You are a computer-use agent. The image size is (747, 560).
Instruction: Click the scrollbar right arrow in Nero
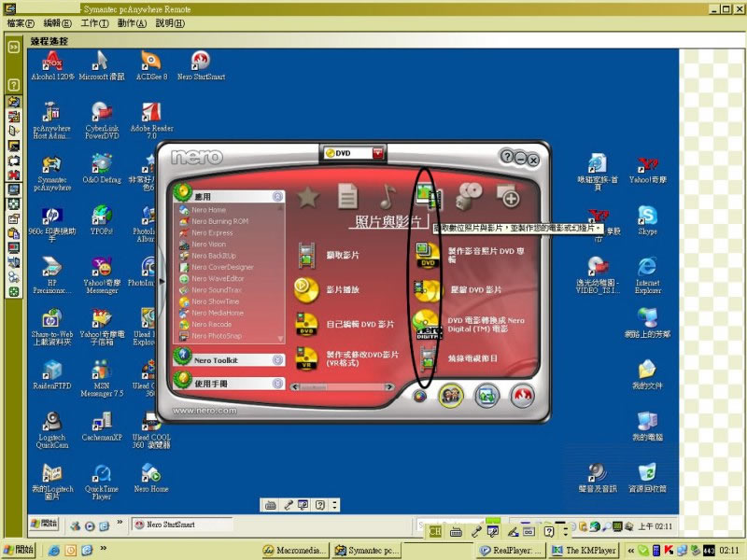(389, 387)
